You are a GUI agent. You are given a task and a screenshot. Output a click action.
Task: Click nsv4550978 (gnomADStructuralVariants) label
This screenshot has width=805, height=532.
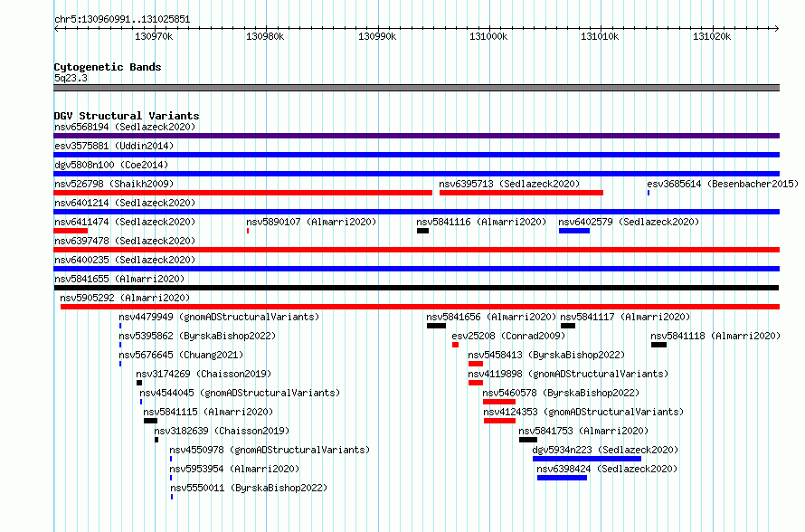[x=270, y=450]
